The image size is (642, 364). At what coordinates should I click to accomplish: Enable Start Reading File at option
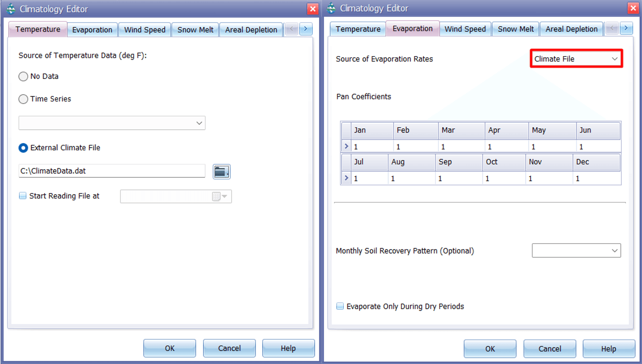[22, 196]
